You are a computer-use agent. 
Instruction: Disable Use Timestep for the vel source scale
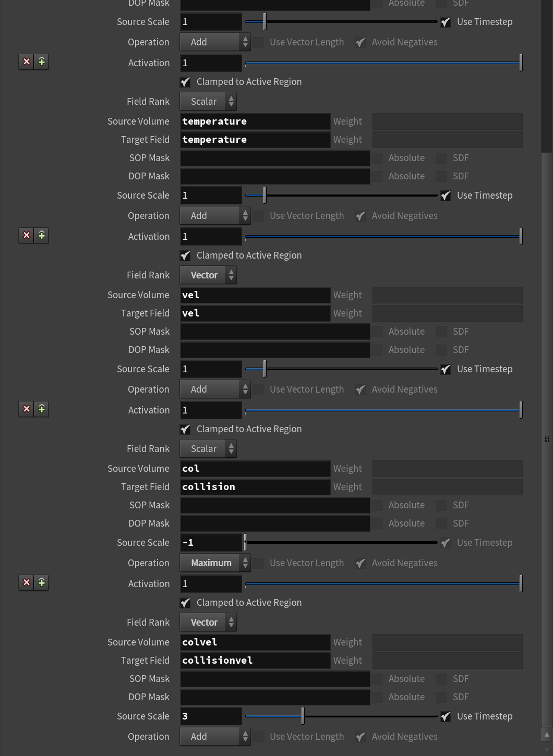point(446,369)
